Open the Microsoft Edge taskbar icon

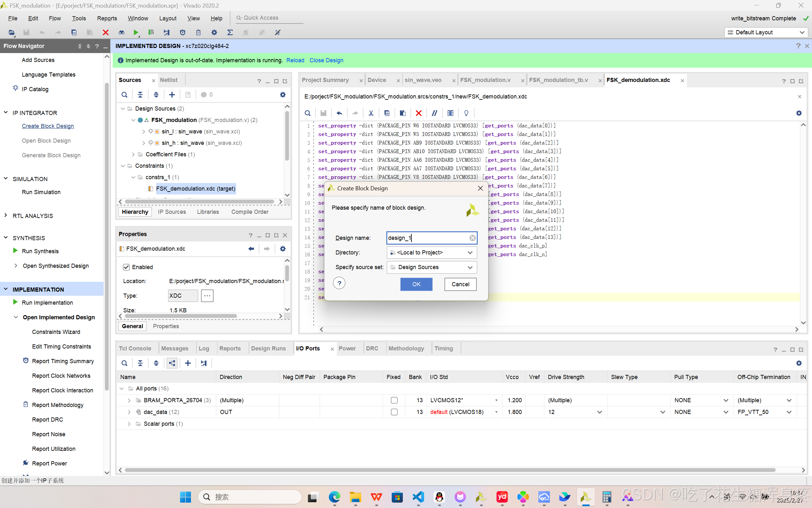(x=334, y=497)
